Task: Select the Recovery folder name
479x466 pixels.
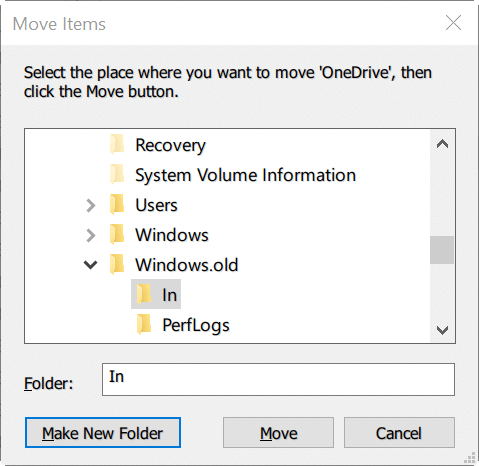Action: point(170,146)
